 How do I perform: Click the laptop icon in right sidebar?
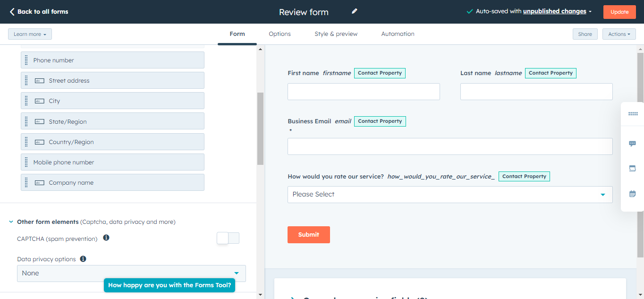pos(633,168)
